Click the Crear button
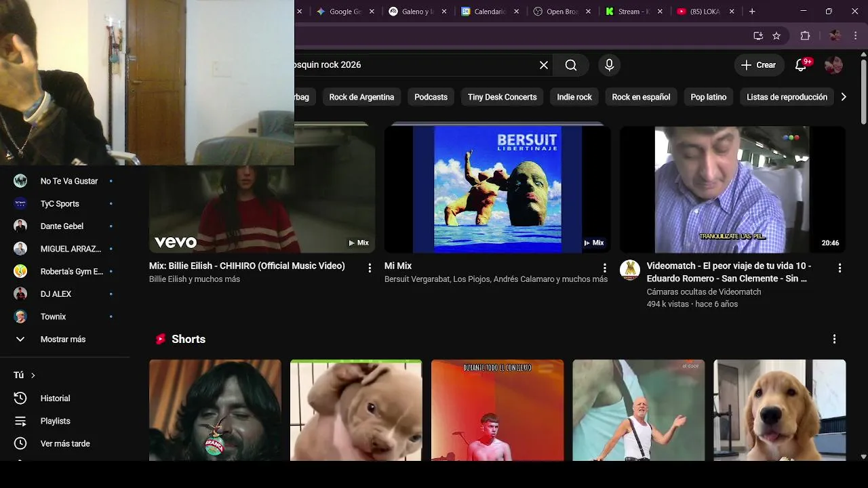Screen dimensions: 868x488 [758, 65]
